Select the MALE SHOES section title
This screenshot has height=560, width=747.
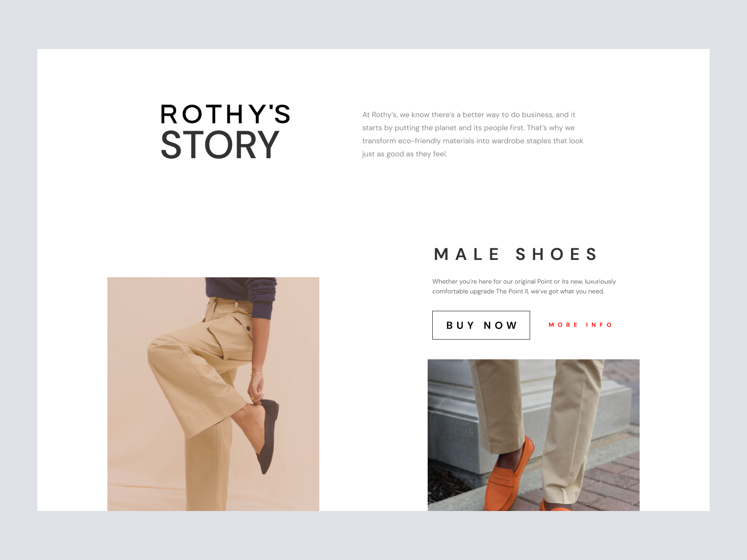[x=515, y=254]
